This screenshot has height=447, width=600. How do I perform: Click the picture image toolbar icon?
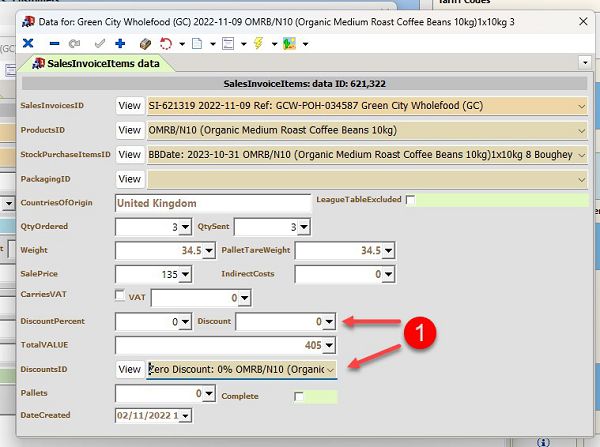coord(289,44)
